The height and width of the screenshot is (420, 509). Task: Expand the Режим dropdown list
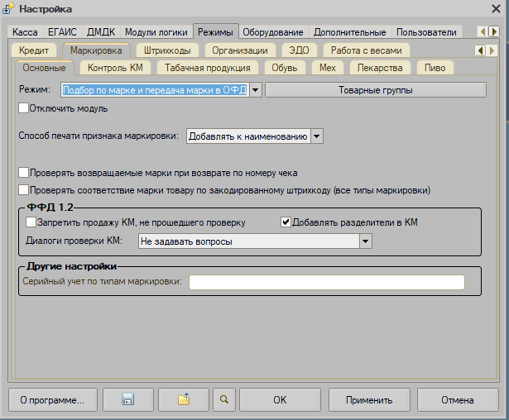point(256,89)
